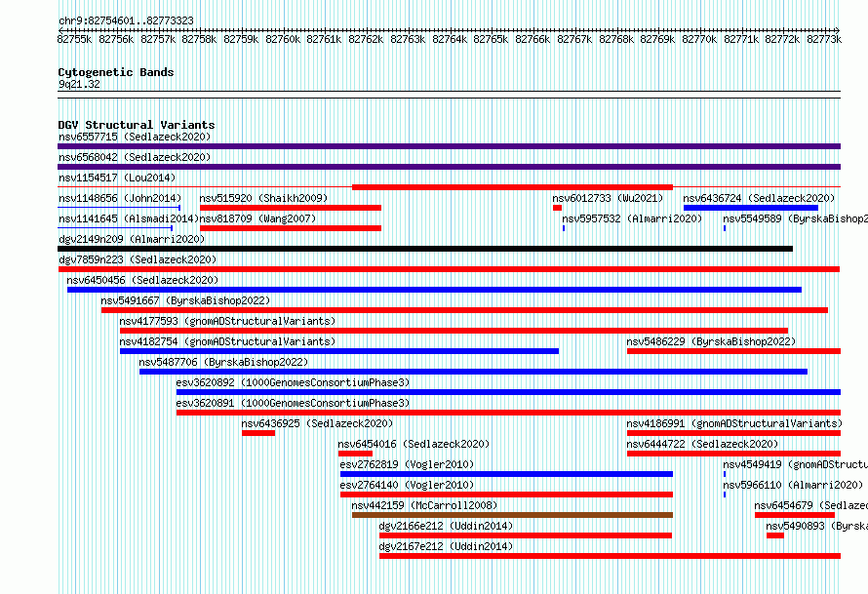
Task: Click the esv3620892 1000Genomes label
Action: point(294,382)
